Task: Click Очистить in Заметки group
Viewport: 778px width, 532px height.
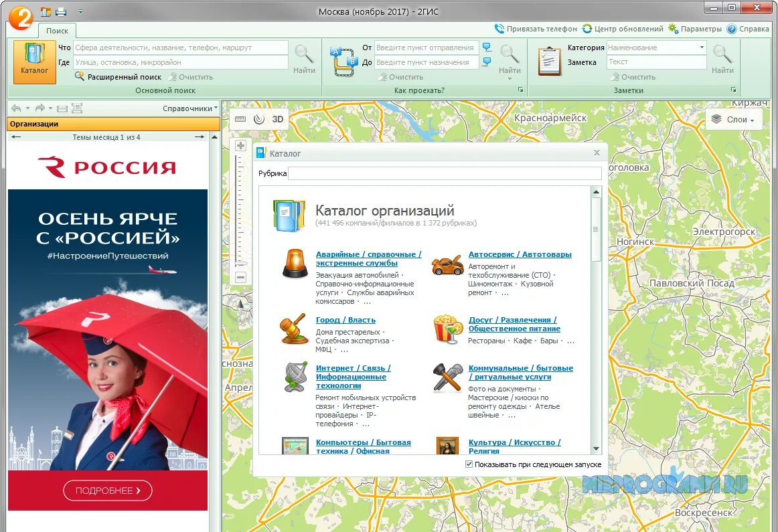Action: (633, 77)
